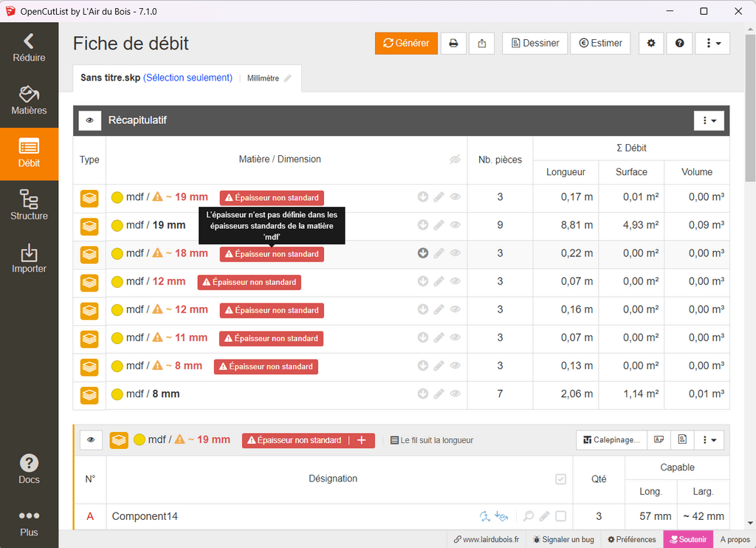Click the pencil icon beside Millimètre
The image size is (756, 548).
pyautogui.click(x=288, y=78)
